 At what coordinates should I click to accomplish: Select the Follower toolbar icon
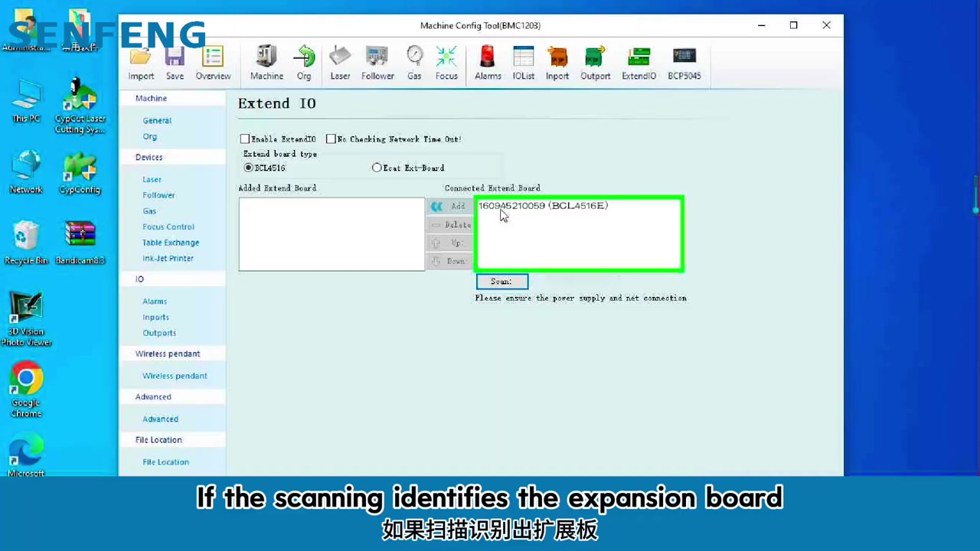377,63
